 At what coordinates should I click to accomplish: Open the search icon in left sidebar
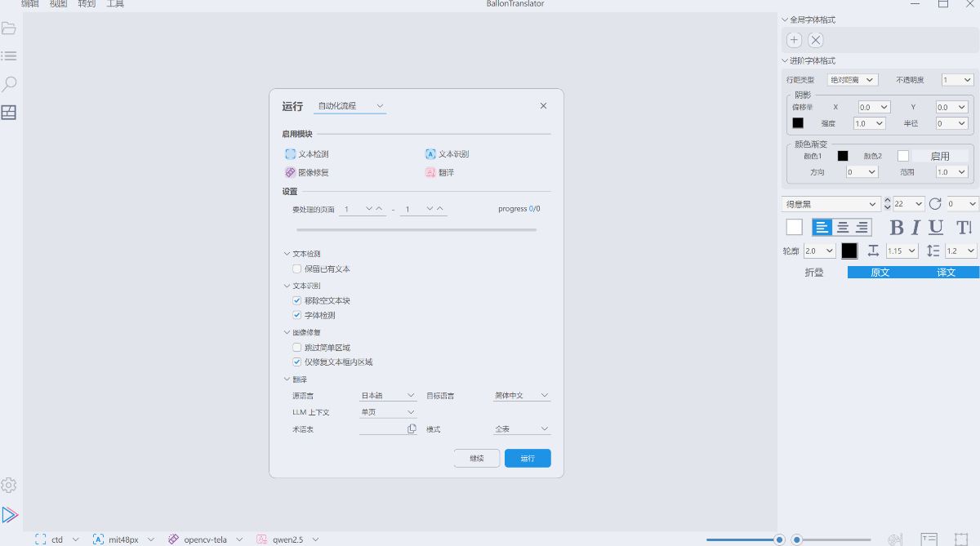(x=9, y=84)
